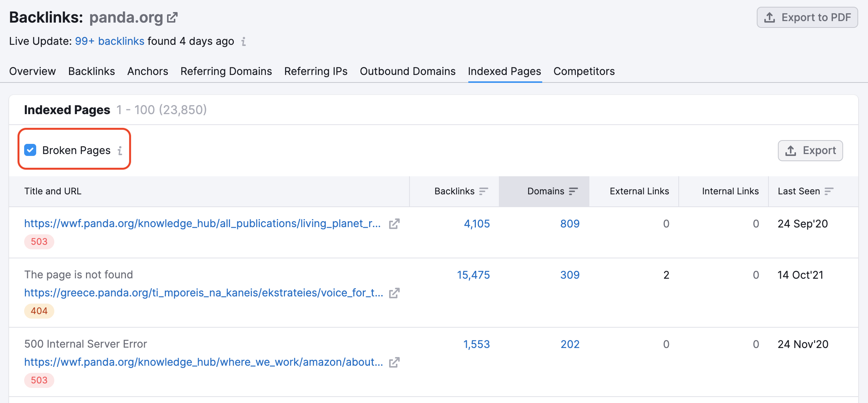868x403 pixels.
Task: Go to the Anchors tab
Action: 147,71
